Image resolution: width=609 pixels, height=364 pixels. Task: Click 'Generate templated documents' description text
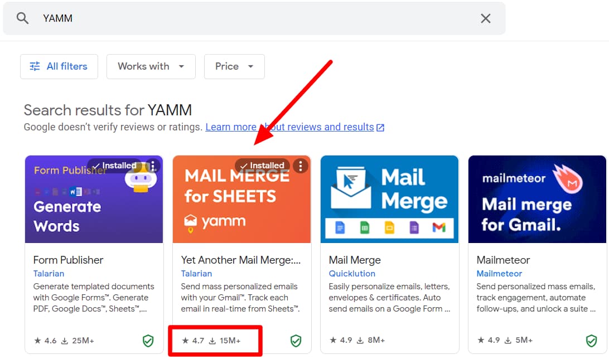(94, 298)
